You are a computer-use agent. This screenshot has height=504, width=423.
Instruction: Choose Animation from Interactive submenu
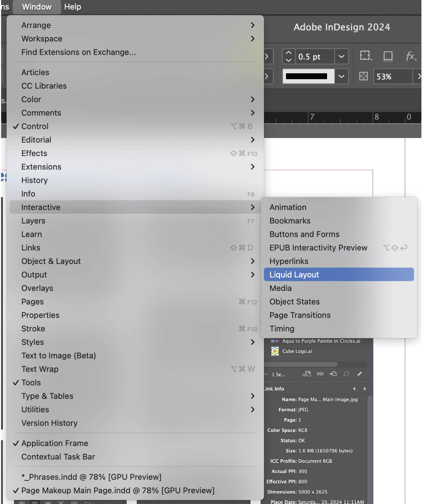point(339,207)
